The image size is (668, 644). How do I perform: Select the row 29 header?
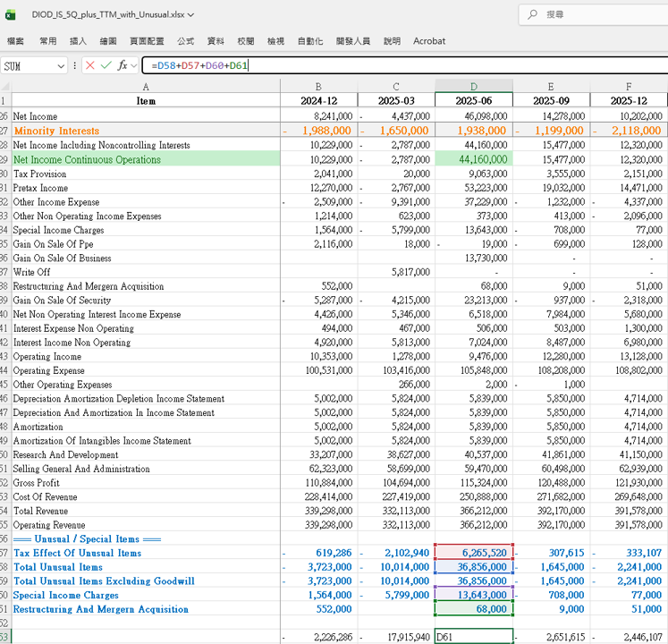pos(5,159)
